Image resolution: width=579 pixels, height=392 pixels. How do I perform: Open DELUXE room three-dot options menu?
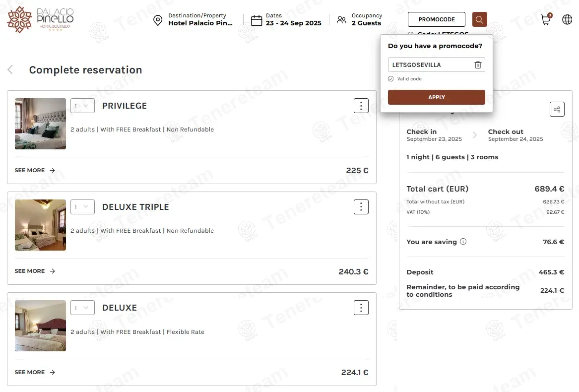click(361, 307)
